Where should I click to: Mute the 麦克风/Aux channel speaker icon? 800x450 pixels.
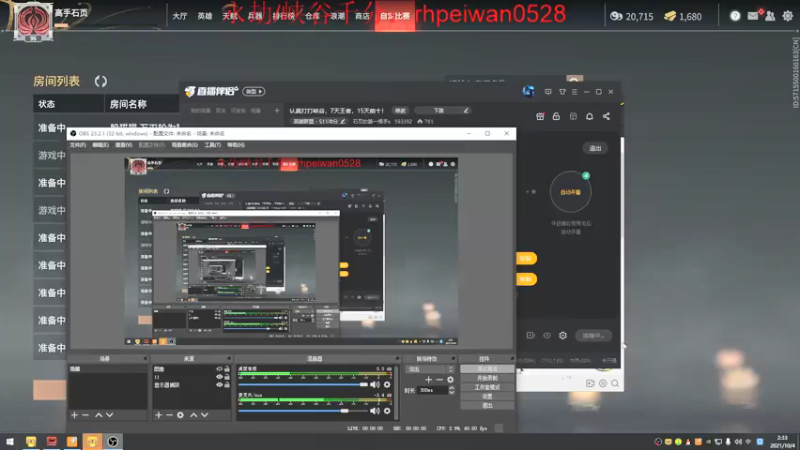(x=375, y=411)
